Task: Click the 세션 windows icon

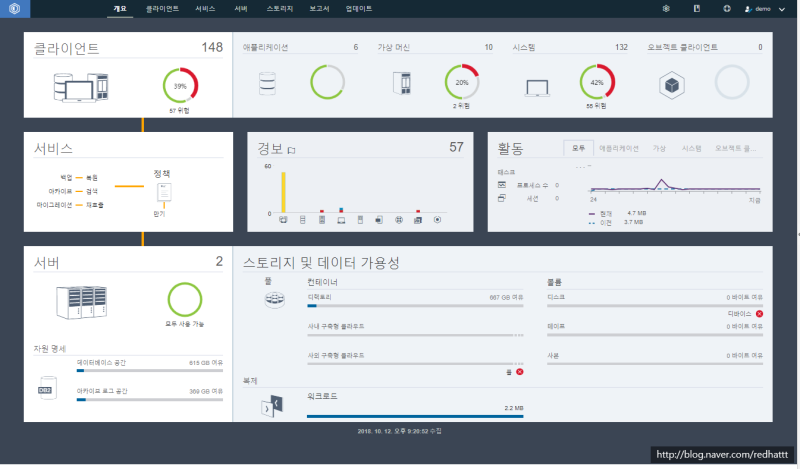Action: coord(502,198)
